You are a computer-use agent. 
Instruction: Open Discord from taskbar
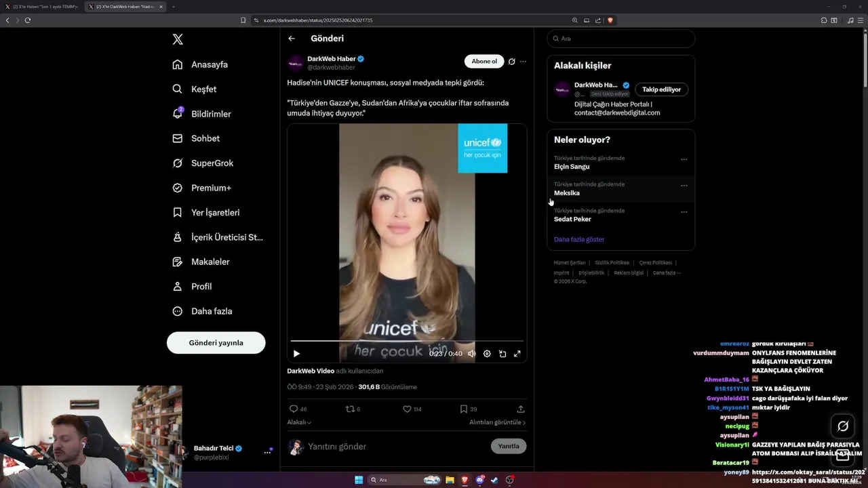[x=480, y=480]
